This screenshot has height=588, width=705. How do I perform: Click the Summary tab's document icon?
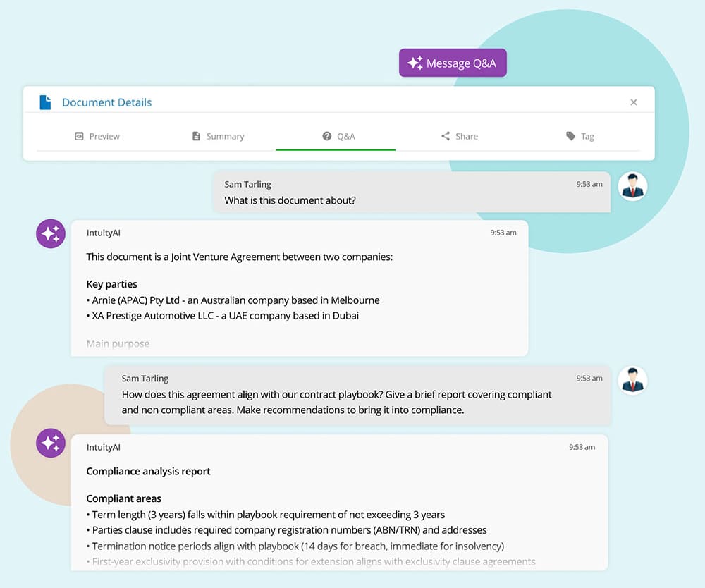[196, 136]
